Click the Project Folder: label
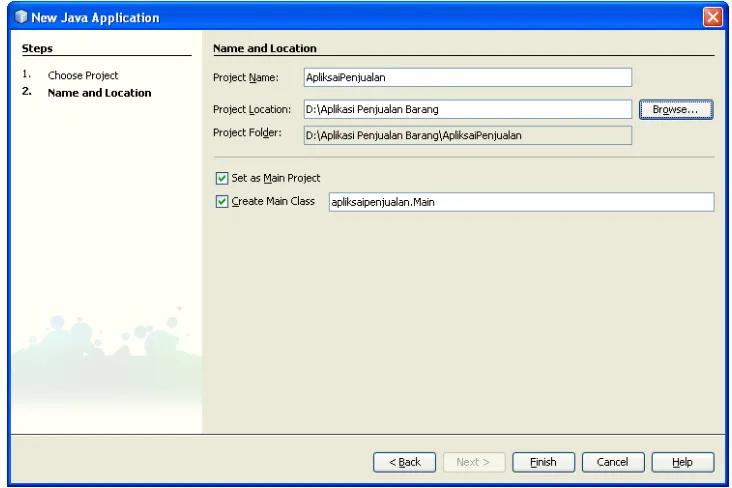The height and width of the screenshot is (488, 732). [x=247, y=133]
